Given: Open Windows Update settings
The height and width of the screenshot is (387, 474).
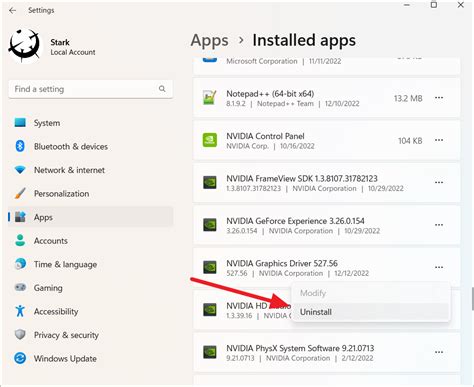Looking at the screenshot, I should point(91,358).
